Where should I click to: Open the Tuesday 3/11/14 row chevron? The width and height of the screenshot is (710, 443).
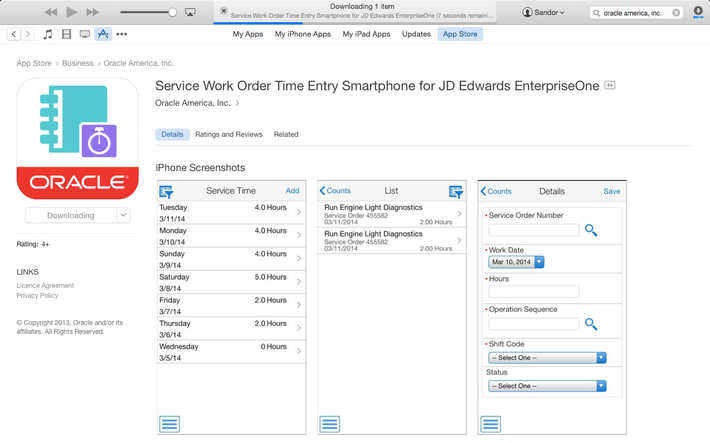(299, 212)
